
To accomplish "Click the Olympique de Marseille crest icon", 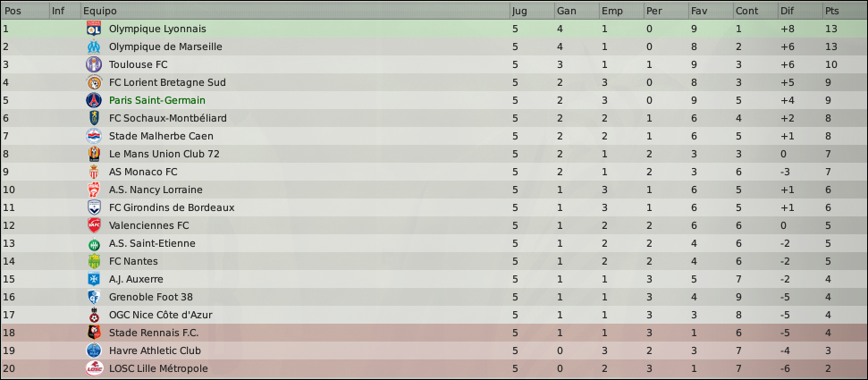I will pos(94,46).
